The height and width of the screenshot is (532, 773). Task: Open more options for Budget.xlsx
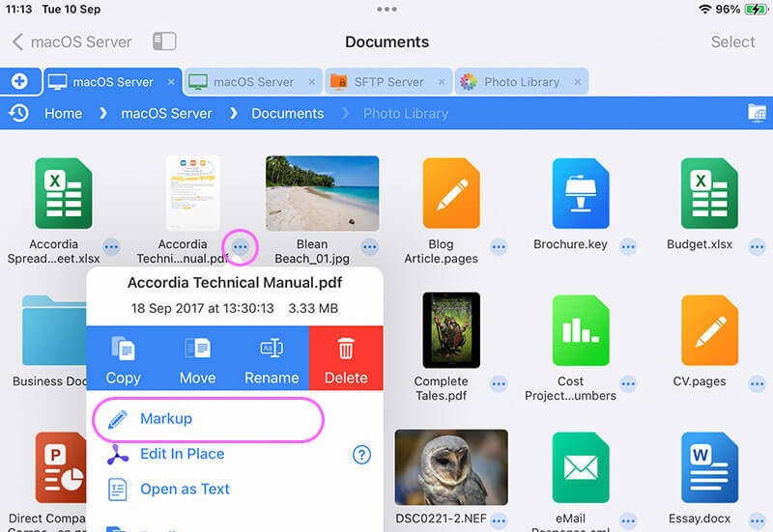(x=758, y=247)
